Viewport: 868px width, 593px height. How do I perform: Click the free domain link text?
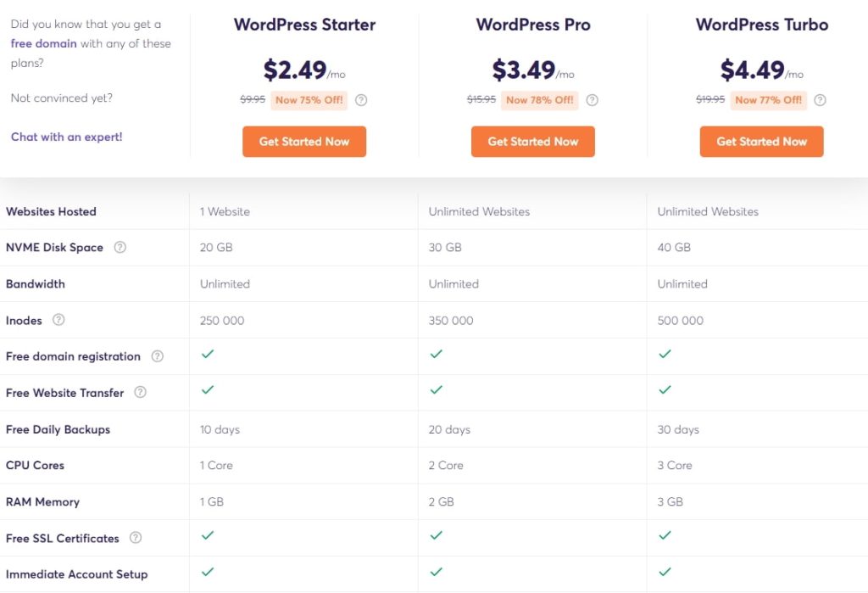click(x=44, y=43)
